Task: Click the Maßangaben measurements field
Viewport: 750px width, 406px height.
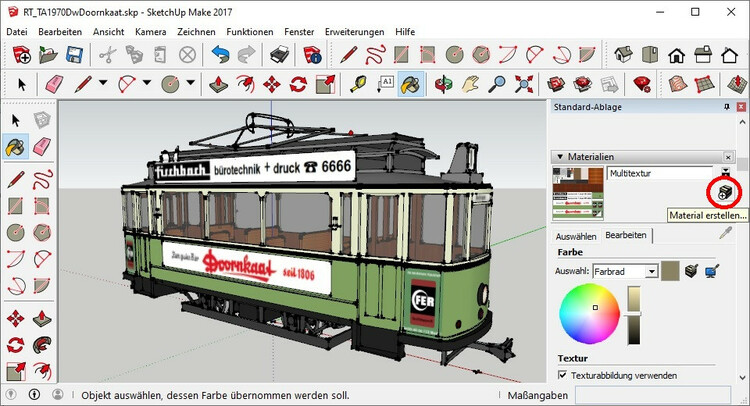Action: click(x=653, y=395)
